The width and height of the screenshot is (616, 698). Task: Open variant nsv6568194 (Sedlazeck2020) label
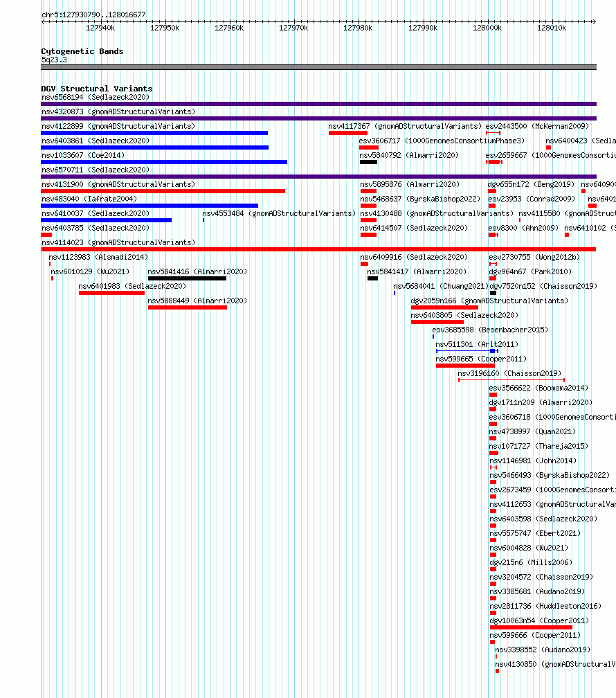[96, 97]
